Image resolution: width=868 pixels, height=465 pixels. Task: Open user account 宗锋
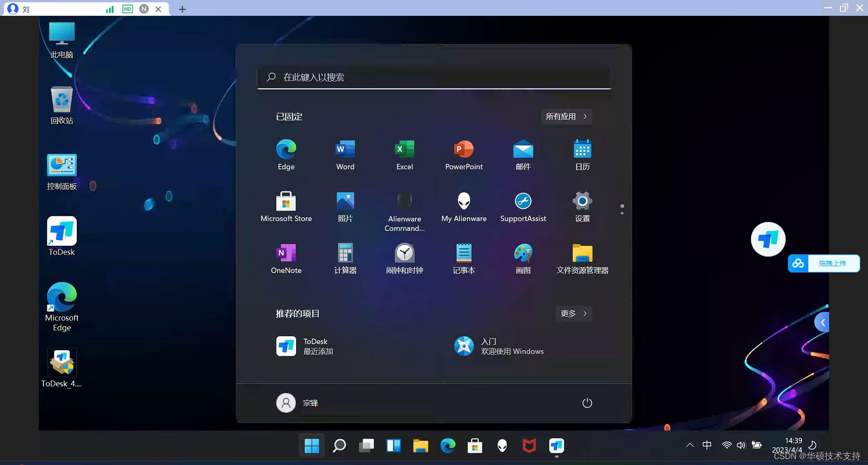[297, 403]
